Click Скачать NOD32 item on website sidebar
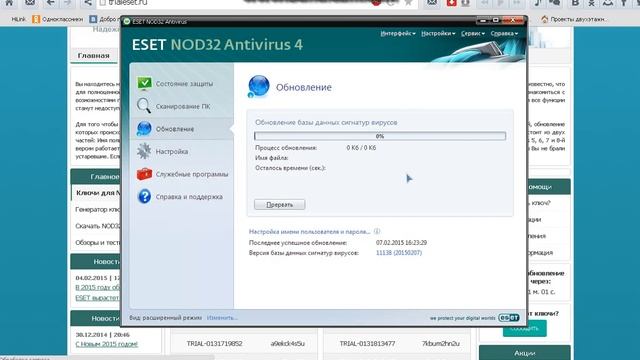The height and width of the screenshot is (360, 640). pyautogui.click(x=97, y=226)
